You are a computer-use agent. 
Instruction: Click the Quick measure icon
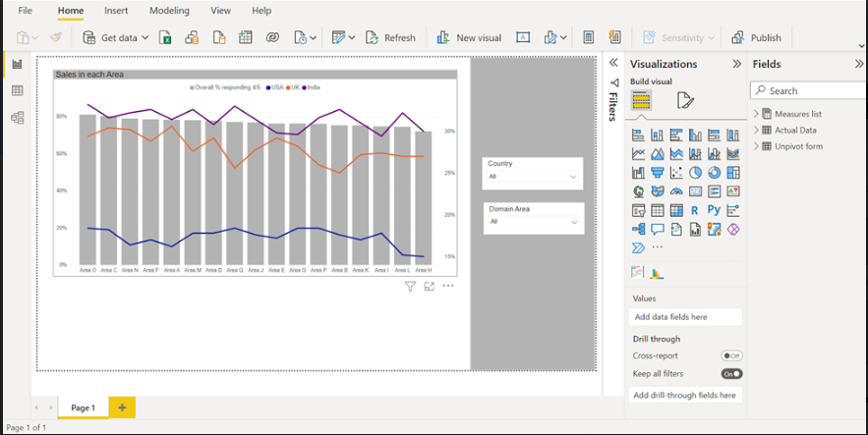click(614, 37)
